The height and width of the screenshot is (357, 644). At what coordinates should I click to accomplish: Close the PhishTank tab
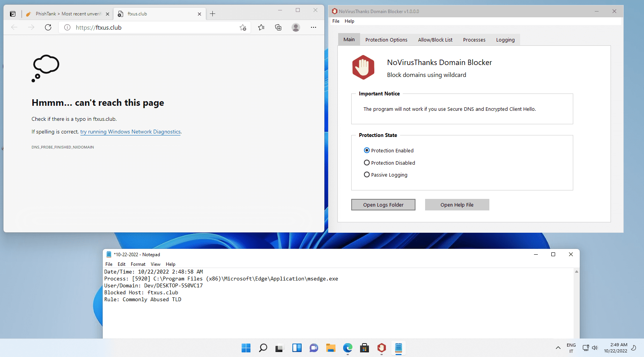[x=107, y=14]
